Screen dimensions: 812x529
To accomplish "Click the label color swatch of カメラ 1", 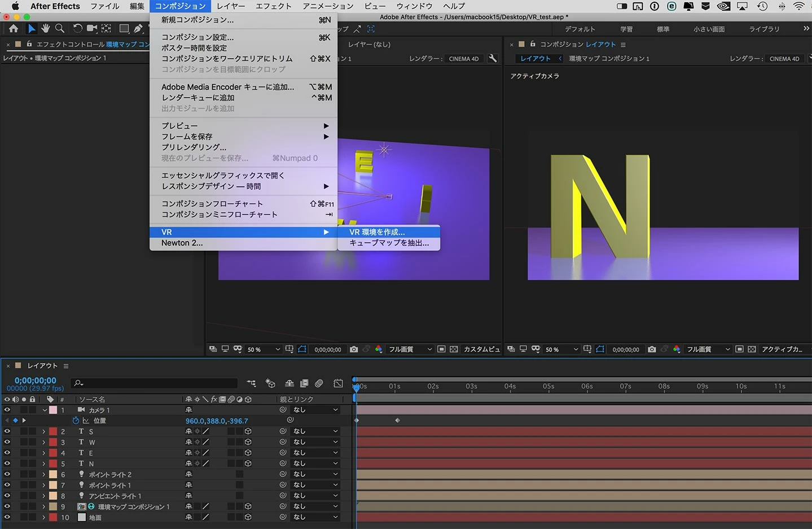I will [x=53, y=410].
